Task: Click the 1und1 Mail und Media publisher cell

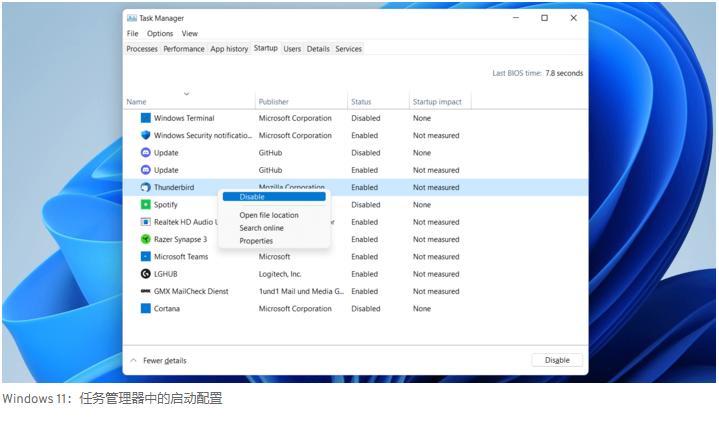Action: (301, 291)
